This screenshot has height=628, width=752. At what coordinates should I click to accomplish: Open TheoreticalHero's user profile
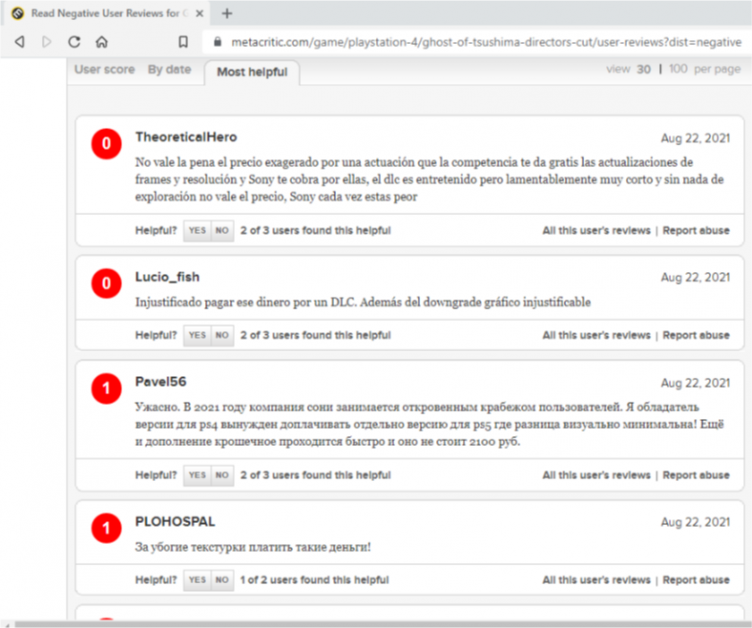(x=186, y=137)
